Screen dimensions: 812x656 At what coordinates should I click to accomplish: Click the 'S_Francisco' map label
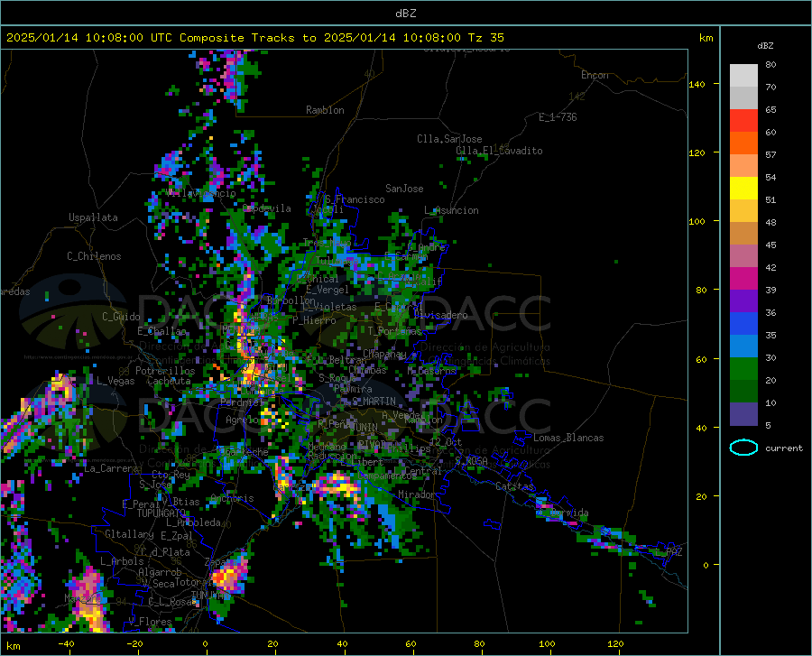[x=355, y=199]
